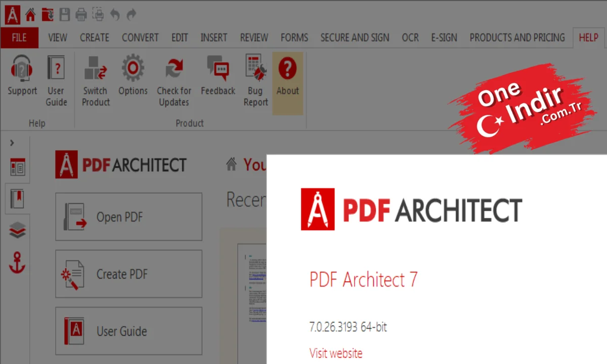Click the Redo arrow icon

[132, 15]
